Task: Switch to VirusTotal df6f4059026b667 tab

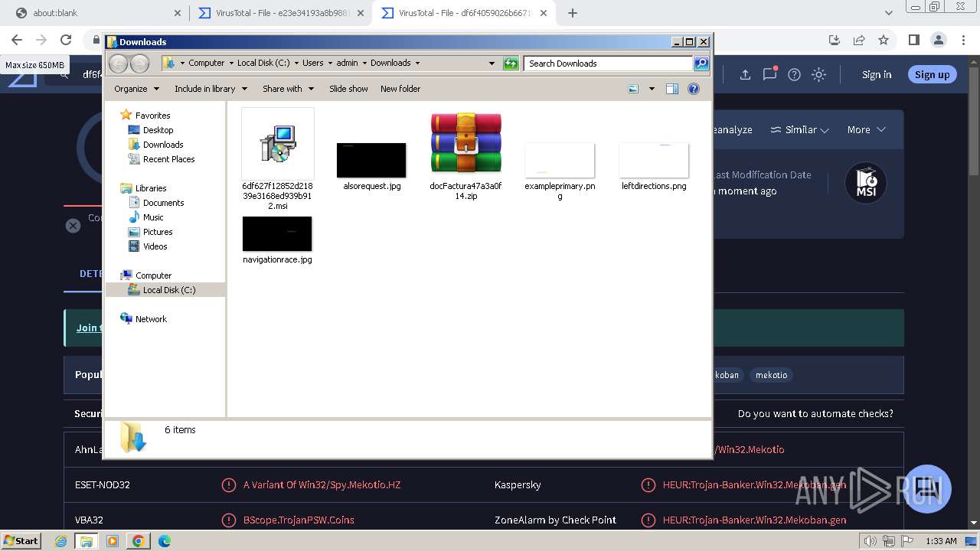Action: tap(464, 13)
